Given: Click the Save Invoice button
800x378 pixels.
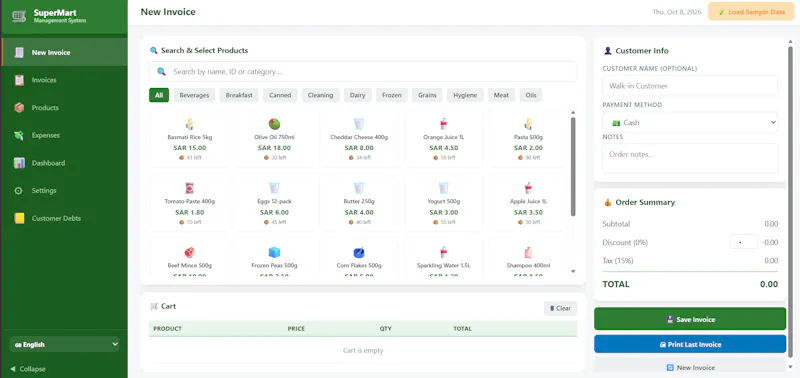Looking at the screenshot, I should 690,319.
